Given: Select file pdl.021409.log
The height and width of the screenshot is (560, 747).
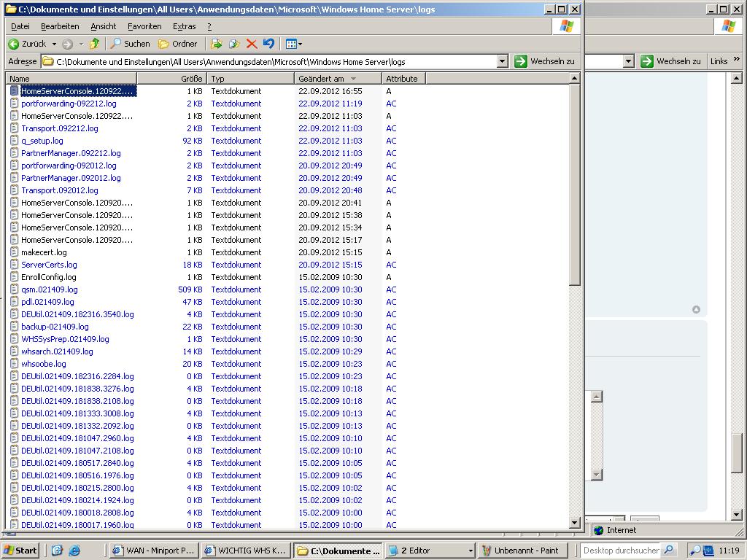Looking at the screenshot, I should click(x=47, y=301).
